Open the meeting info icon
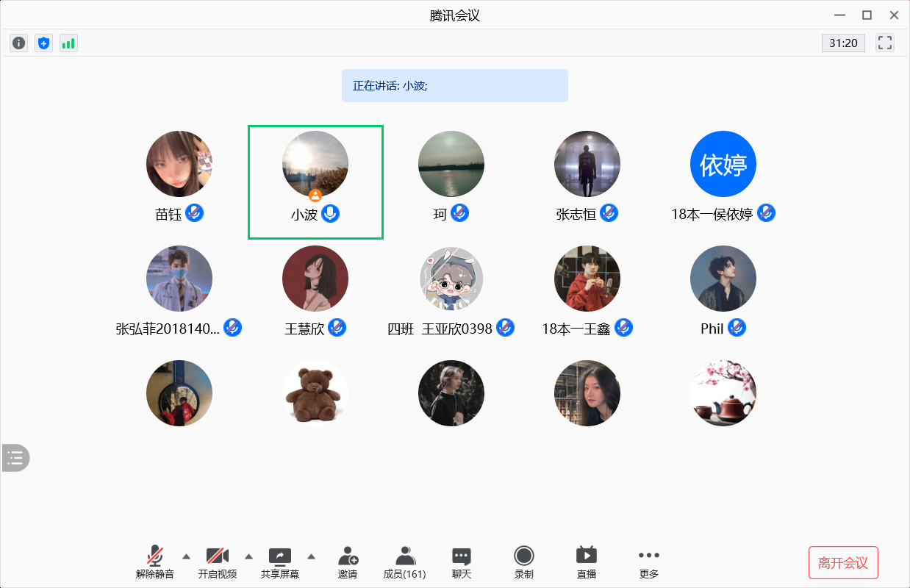 pos(18,43)
